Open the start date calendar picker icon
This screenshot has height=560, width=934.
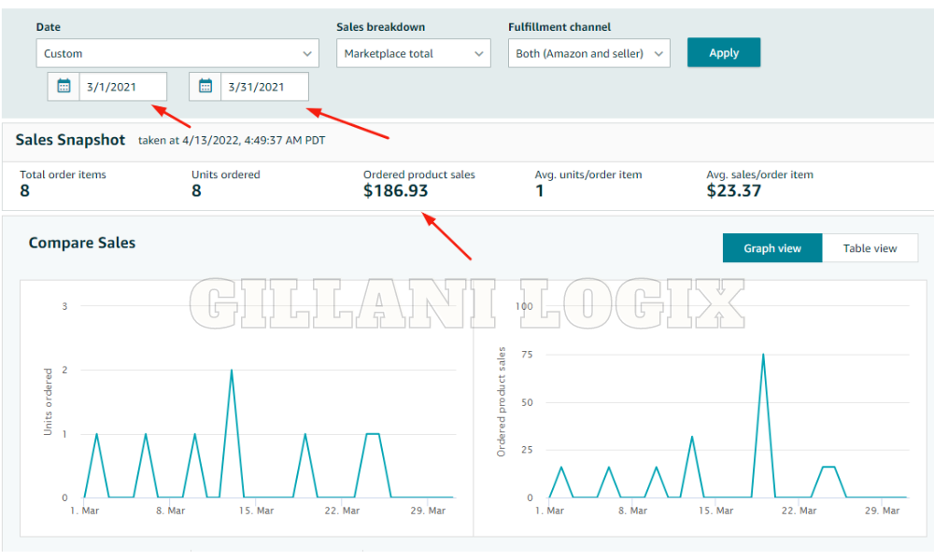tap(63, 86)
